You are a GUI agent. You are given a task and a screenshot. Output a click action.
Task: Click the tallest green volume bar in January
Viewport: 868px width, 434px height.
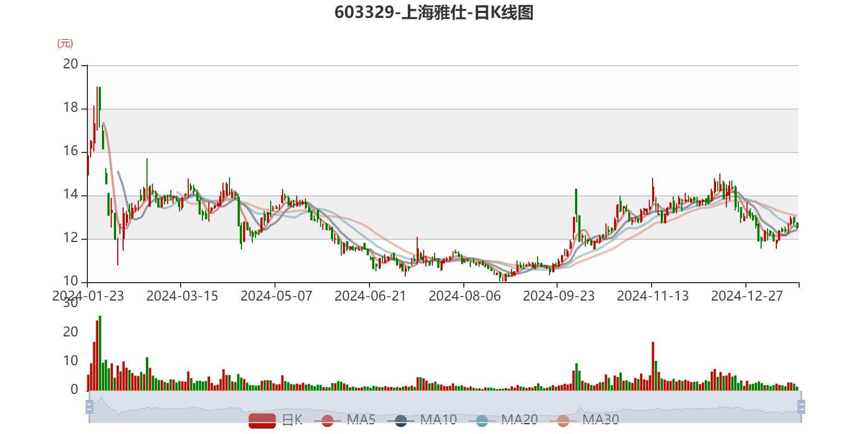(100, 353)
